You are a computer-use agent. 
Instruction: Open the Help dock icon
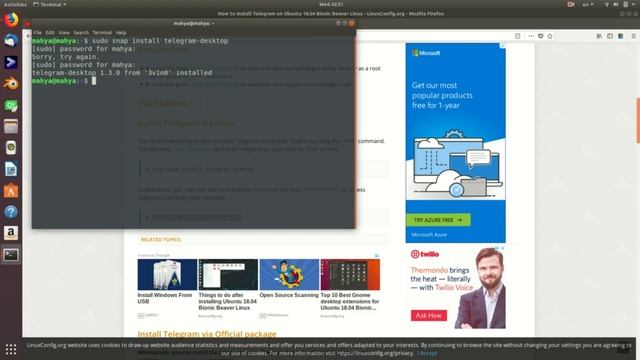pos(11,212)
